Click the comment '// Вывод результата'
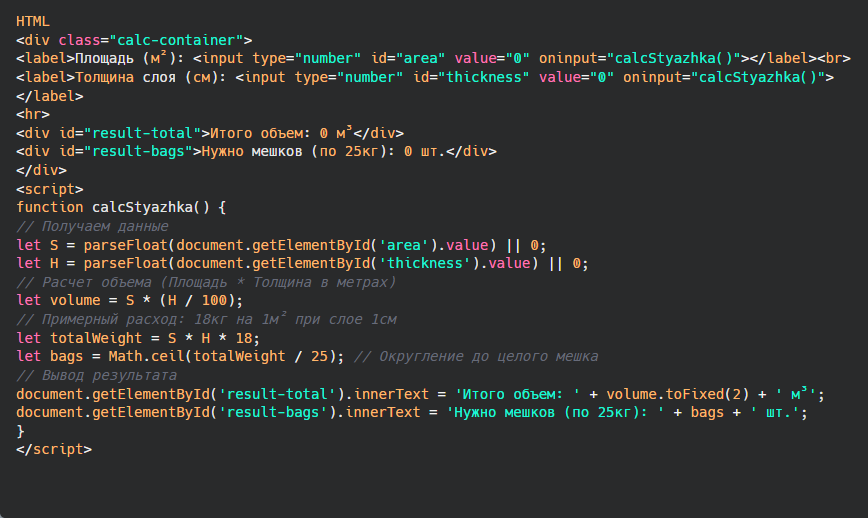This screenshot has height=518, width=868. click(x=96, y=375)
